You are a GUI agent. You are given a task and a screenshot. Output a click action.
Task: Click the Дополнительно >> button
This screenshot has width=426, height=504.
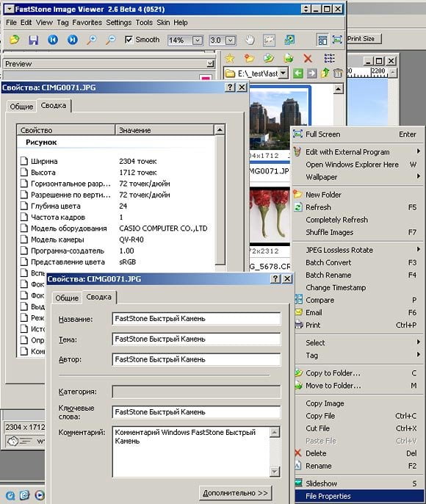point(235,493)
